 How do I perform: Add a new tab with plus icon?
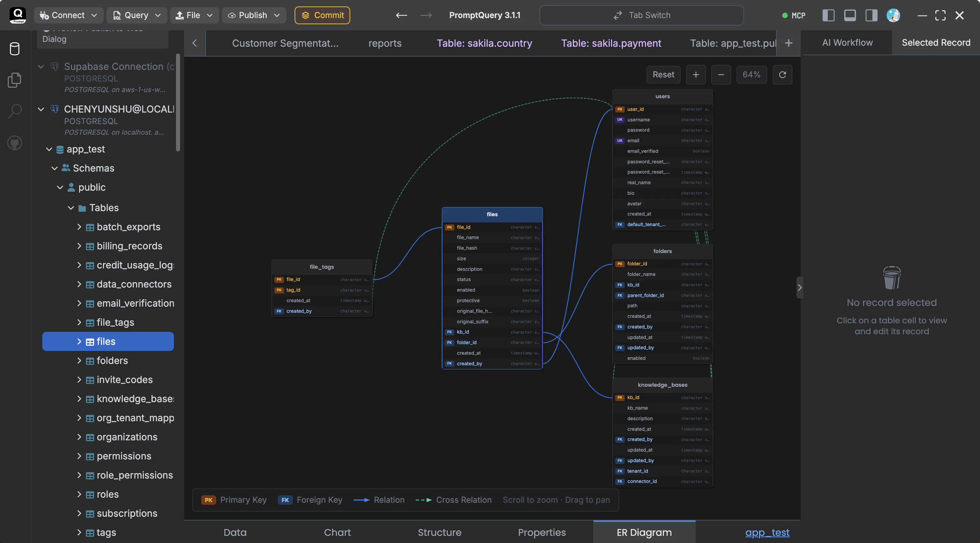tap(789, 43)
